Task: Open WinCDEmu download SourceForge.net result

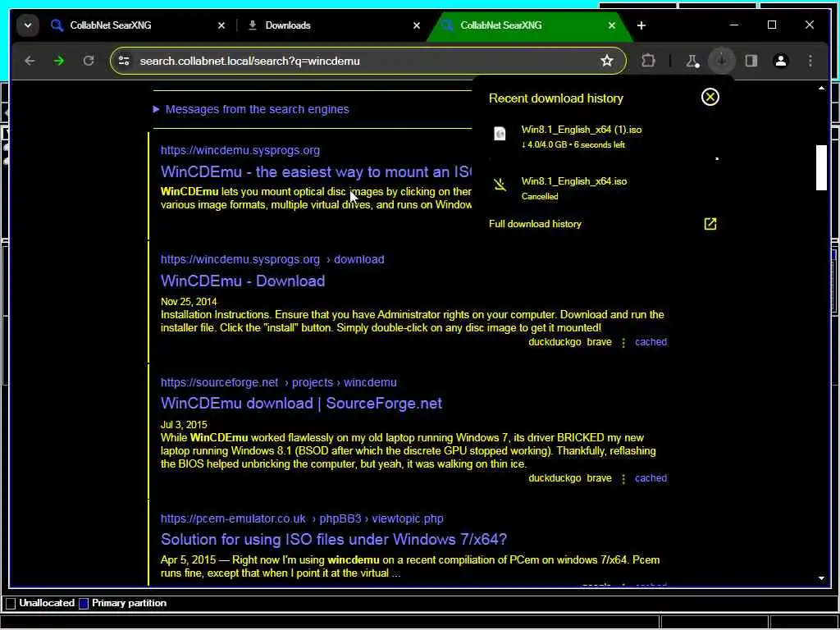Action: (x=301, y=404)
